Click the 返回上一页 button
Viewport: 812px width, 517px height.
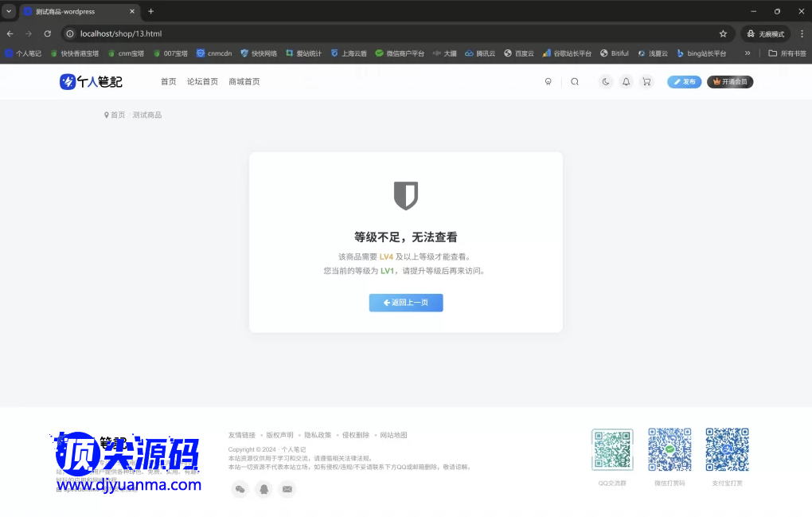(x=406, y=303)
